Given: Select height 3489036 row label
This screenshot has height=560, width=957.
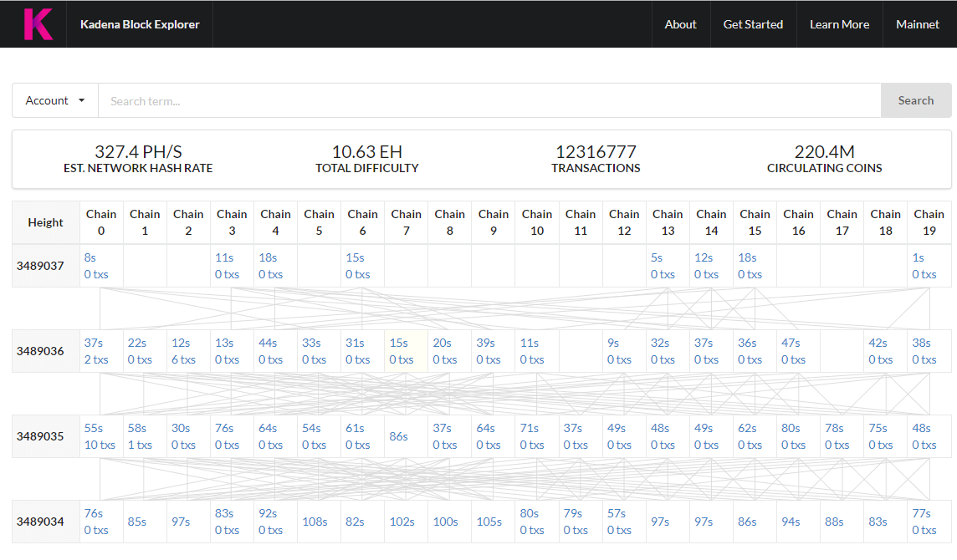Looking at the screenshot, I should click(40, 351).
